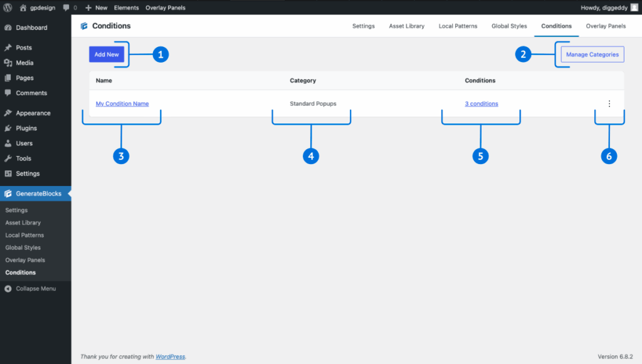Open Asset Library in the sidebar submenu
This screenshot has width=642, height=364.
tap(23, 222)
